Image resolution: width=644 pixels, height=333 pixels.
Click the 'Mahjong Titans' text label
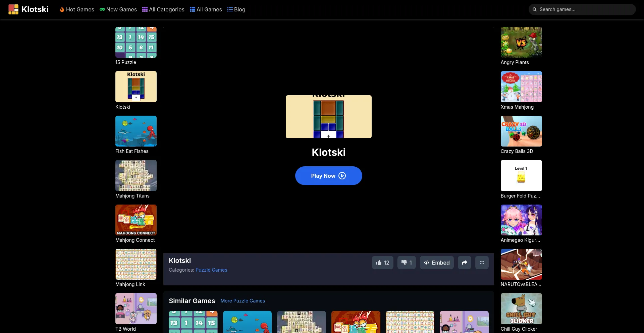(132, 196)
